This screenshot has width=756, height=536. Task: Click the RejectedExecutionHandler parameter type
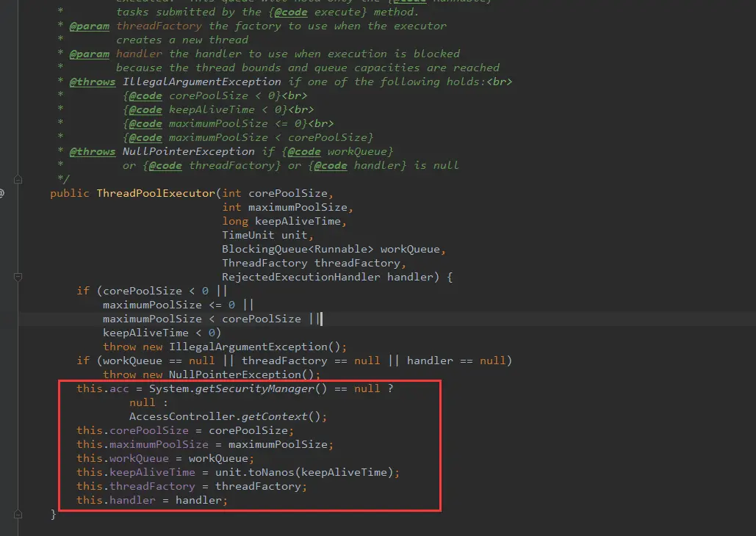(x=301, y=277)
